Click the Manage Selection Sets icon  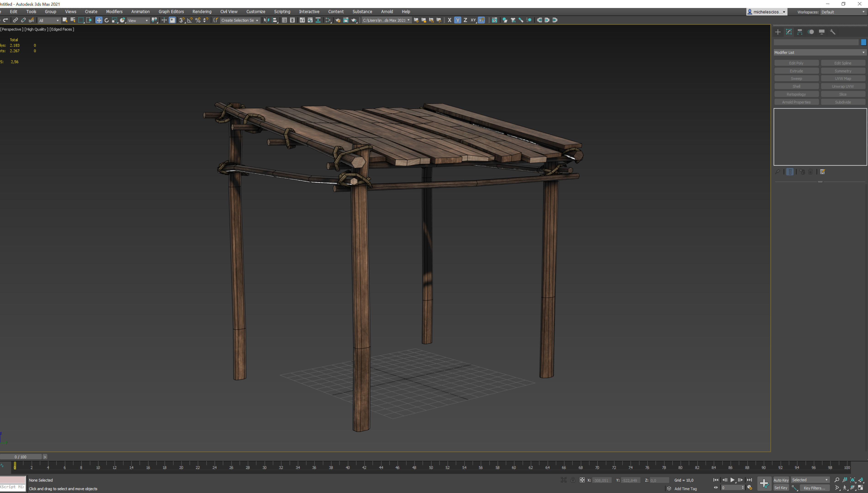coord(215,20)
